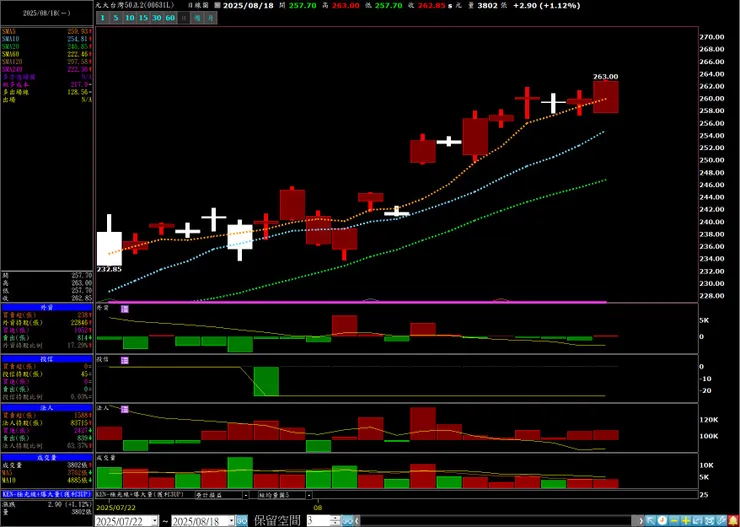
Task: Open end date 2025/08/18 dropdown
Action: coord(231,521)
